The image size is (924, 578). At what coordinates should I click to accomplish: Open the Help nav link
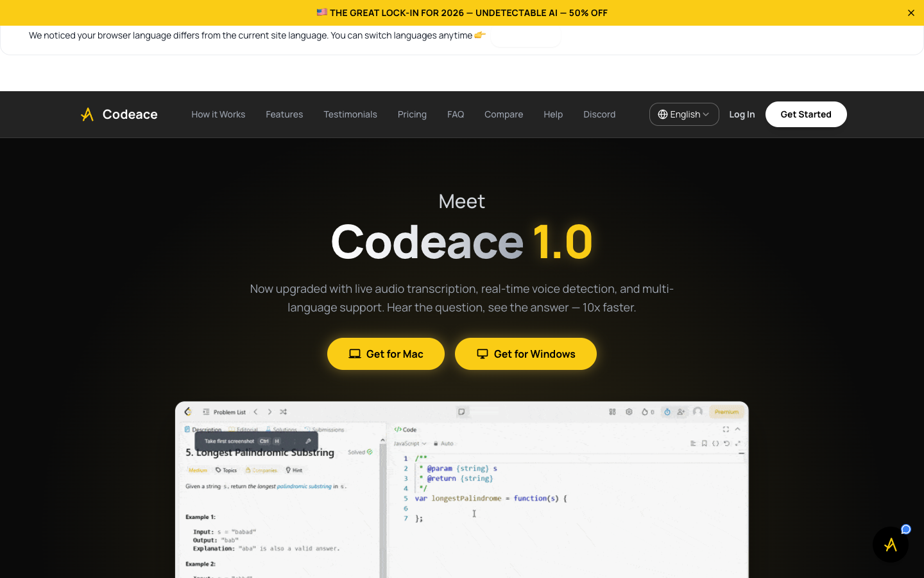click(x=553, y=114)
